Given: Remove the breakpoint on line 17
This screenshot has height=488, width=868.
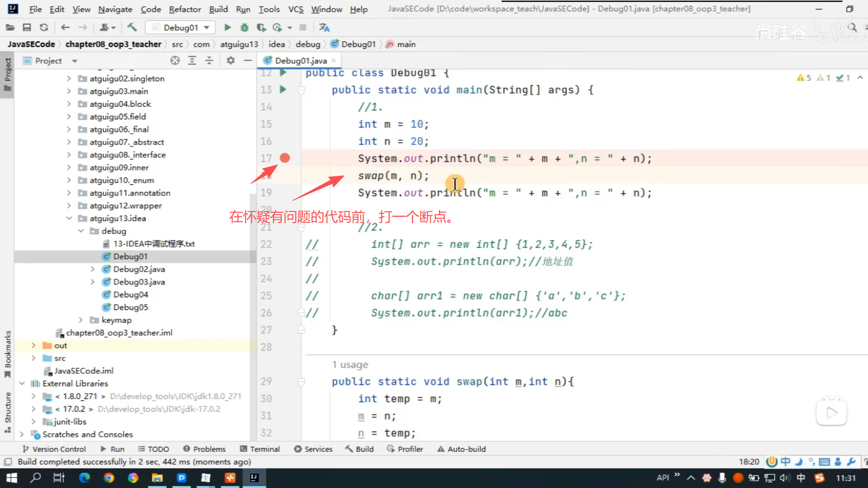Looking at the screenshot, I should (284, 158).
